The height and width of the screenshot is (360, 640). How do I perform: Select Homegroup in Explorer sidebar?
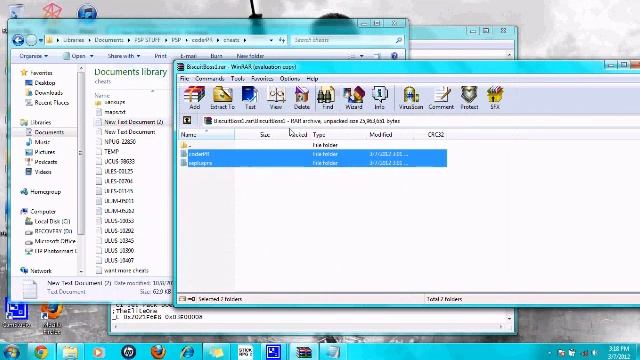point(45,191)
